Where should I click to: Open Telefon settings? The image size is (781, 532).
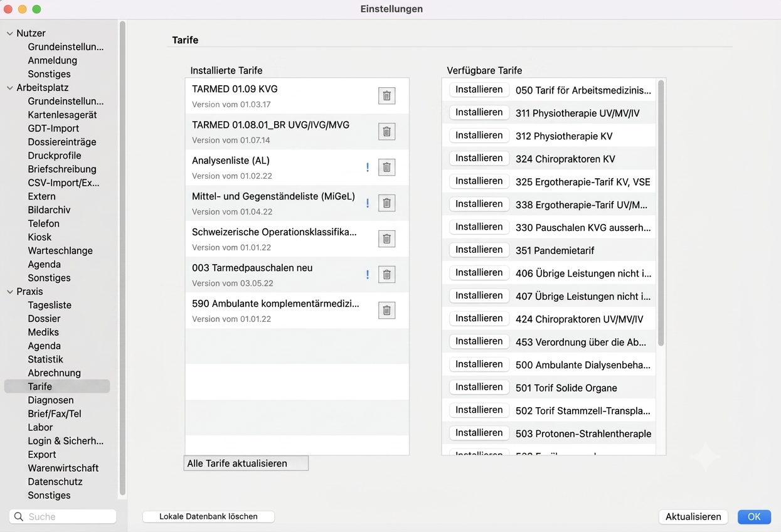[44, 224]
